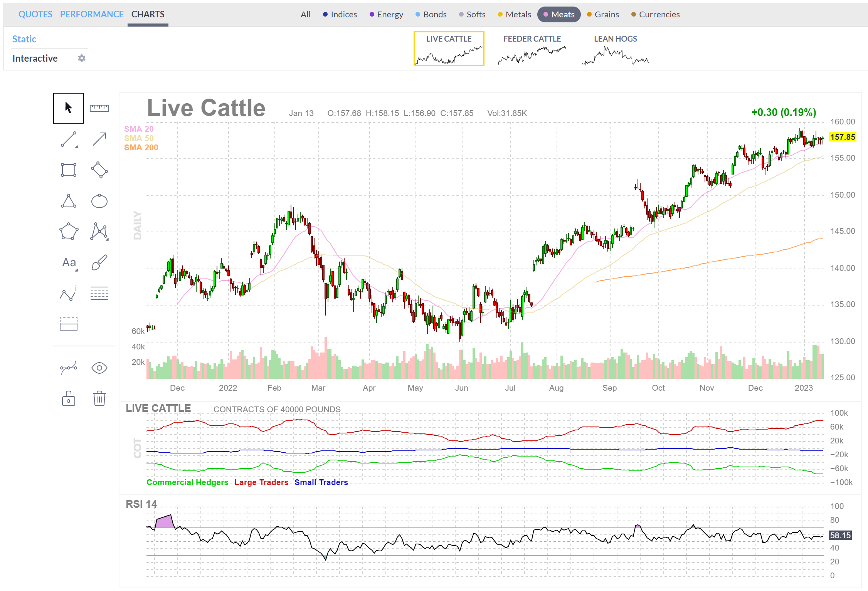Viewport: 868px width, 591px height.
Task: Click the lock drawings icon
Action: tap(69, 398)
